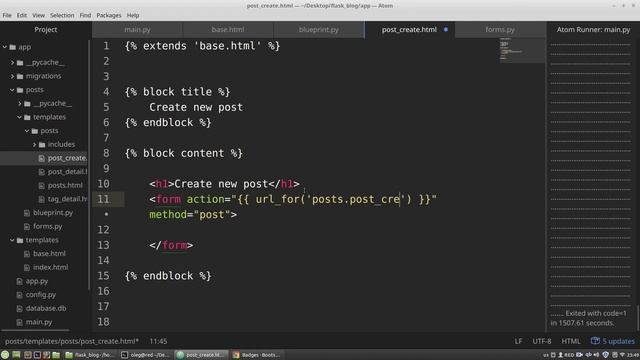640x360 pixels.
Task: Click the file icon beside main.py in the tree
Action: [x=19, y=322]
